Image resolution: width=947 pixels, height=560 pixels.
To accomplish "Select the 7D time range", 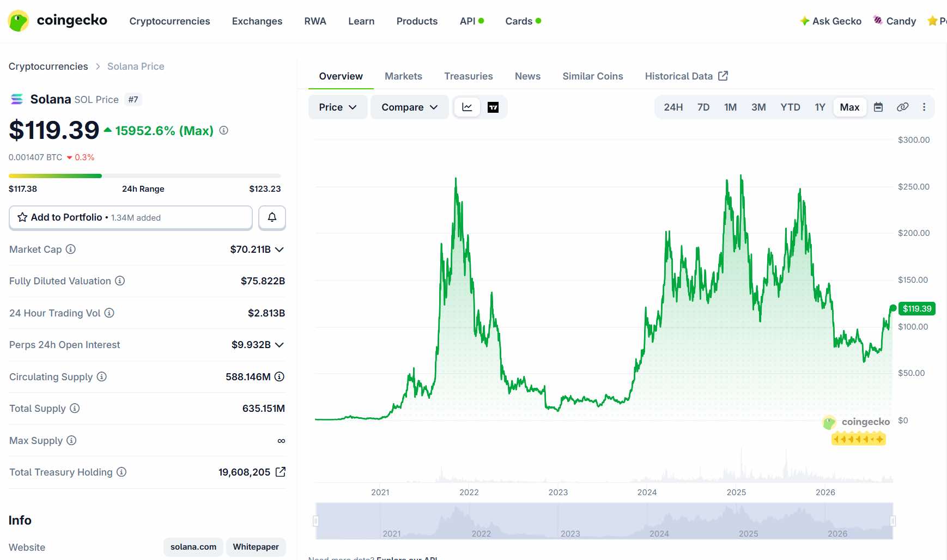I will tap(703, 107).
